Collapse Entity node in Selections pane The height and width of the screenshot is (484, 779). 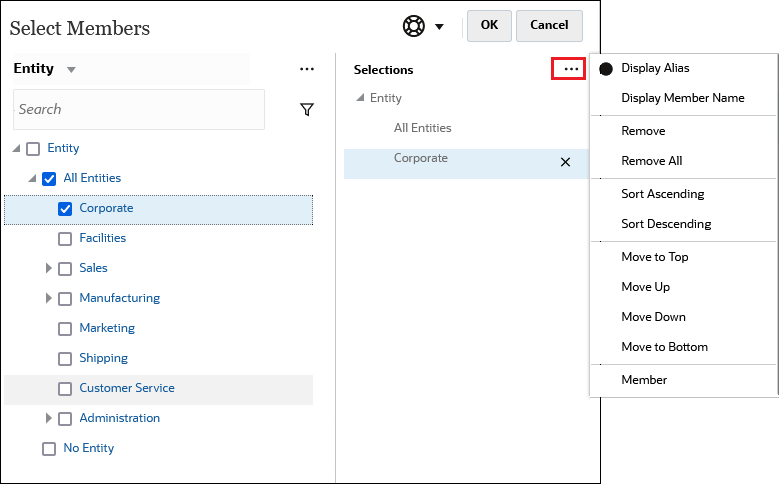pyautogui.click(x=360, y=98)
